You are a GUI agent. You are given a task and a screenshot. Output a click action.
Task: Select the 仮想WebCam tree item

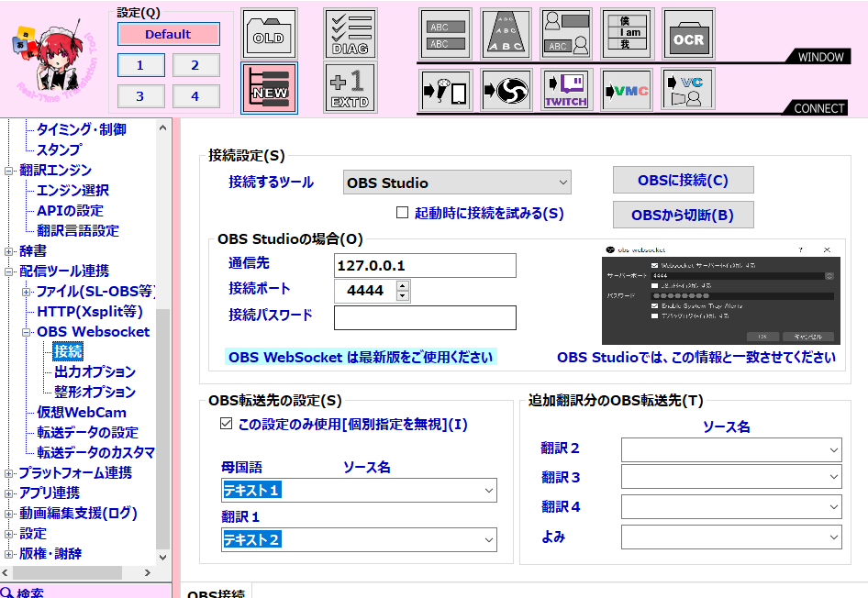pos(82,412)
